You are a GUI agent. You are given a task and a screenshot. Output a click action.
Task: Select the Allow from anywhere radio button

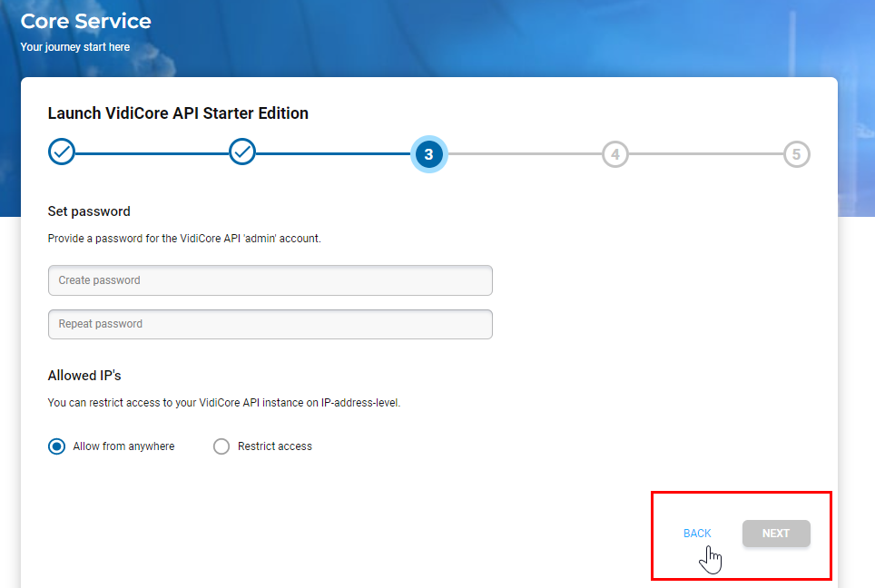point(57,446)
